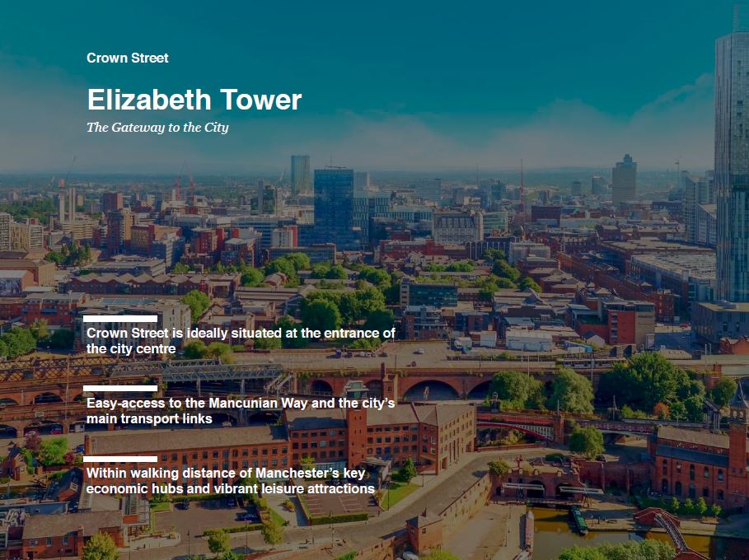Click the 'Crown Street' heading text

click(128, 58)
